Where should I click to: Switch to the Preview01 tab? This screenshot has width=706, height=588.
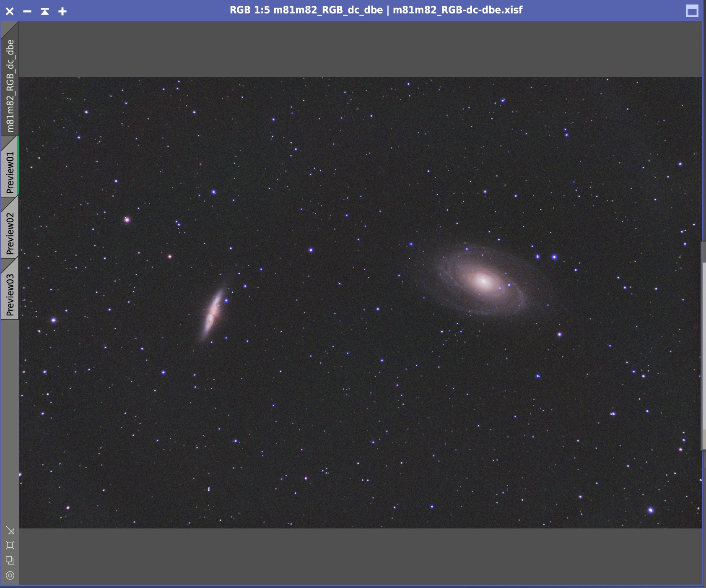[x=10, y=169]
